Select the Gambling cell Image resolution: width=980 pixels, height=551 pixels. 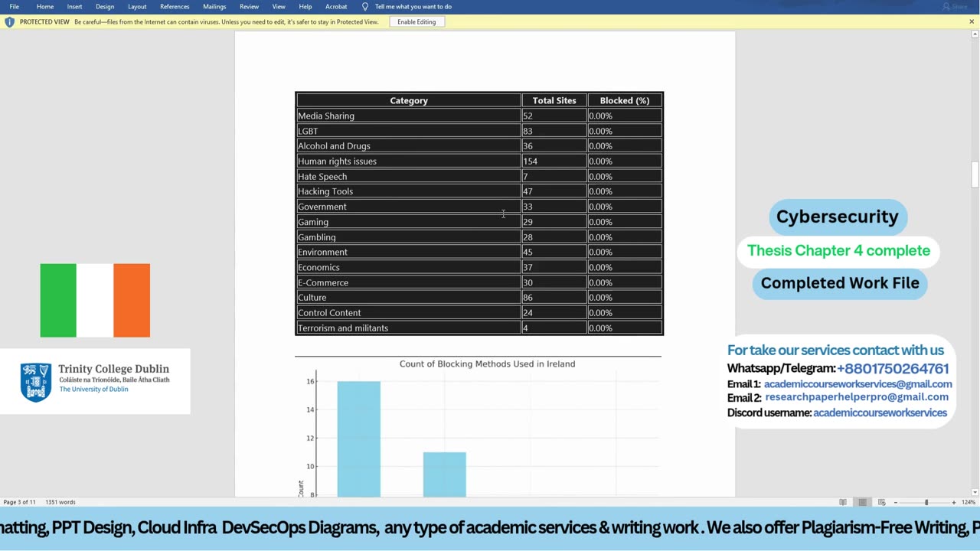tap(409, 237)
